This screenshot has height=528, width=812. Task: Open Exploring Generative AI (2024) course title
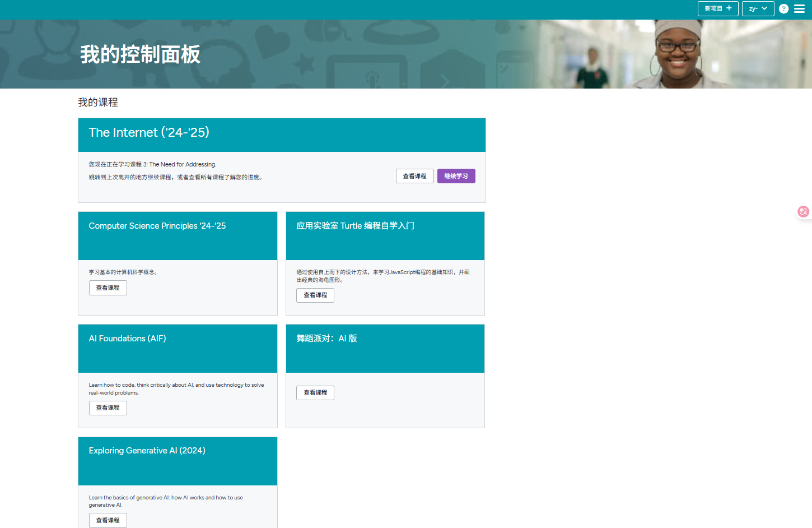pos(147,451)
